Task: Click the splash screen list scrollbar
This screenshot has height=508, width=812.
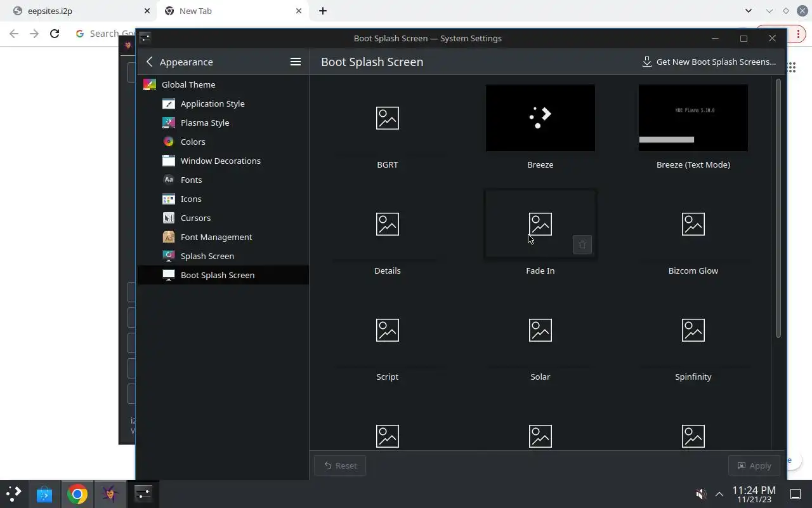Action: [x=778, y=209]
